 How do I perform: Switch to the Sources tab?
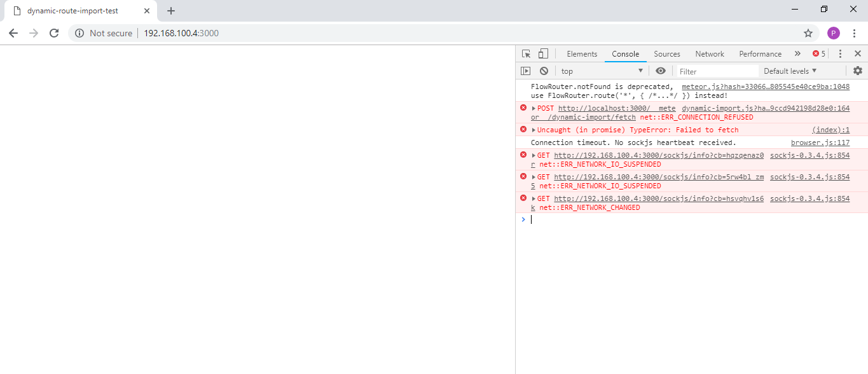(666, 54)
